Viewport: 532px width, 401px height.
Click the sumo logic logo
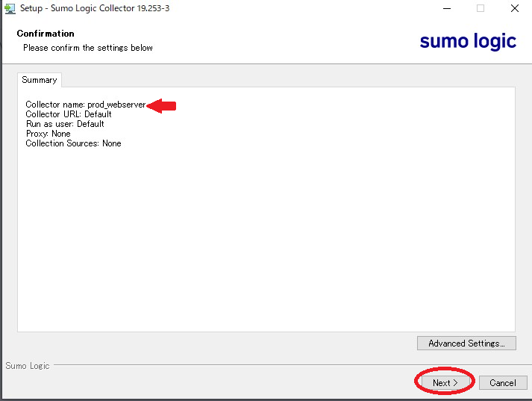click(468, 41)
